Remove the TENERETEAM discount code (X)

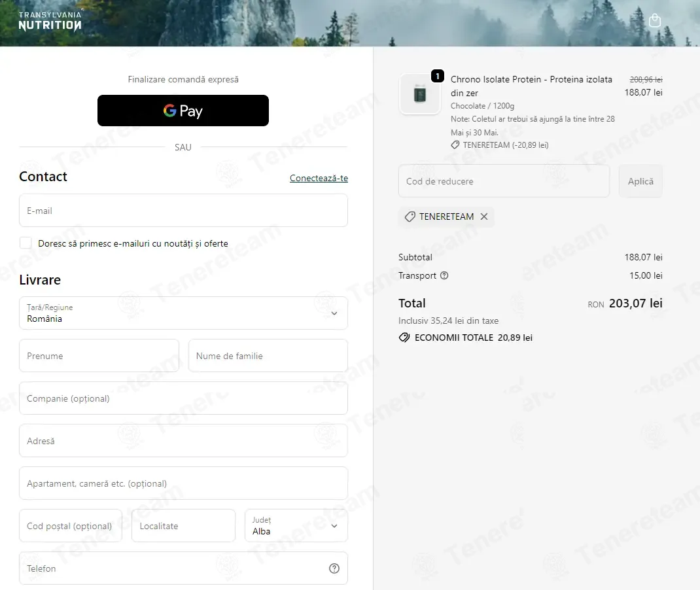click(x=484, y=217)
